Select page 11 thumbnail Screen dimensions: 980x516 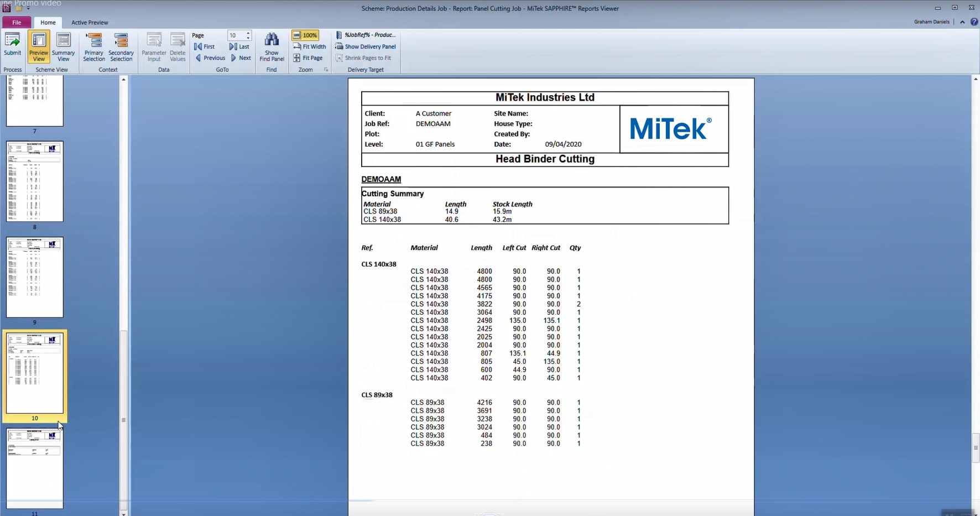pyautogui.click(x=34, y=468)
